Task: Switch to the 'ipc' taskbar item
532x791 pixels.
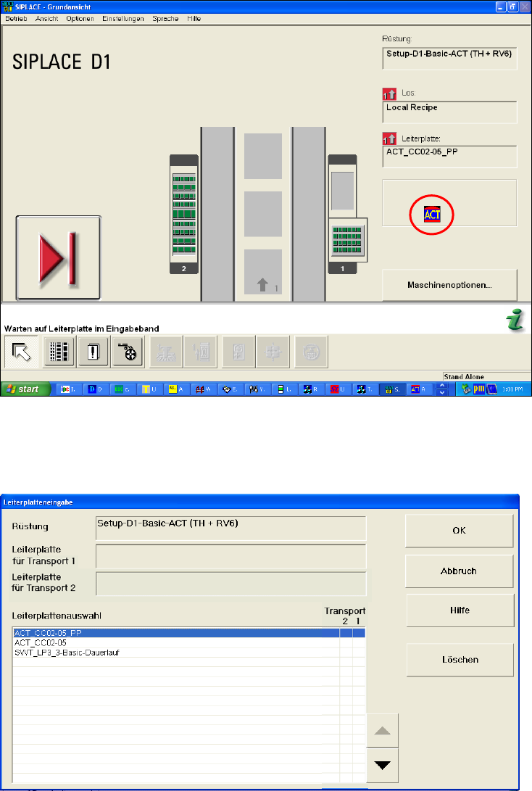Action: (x=68, y=389)
